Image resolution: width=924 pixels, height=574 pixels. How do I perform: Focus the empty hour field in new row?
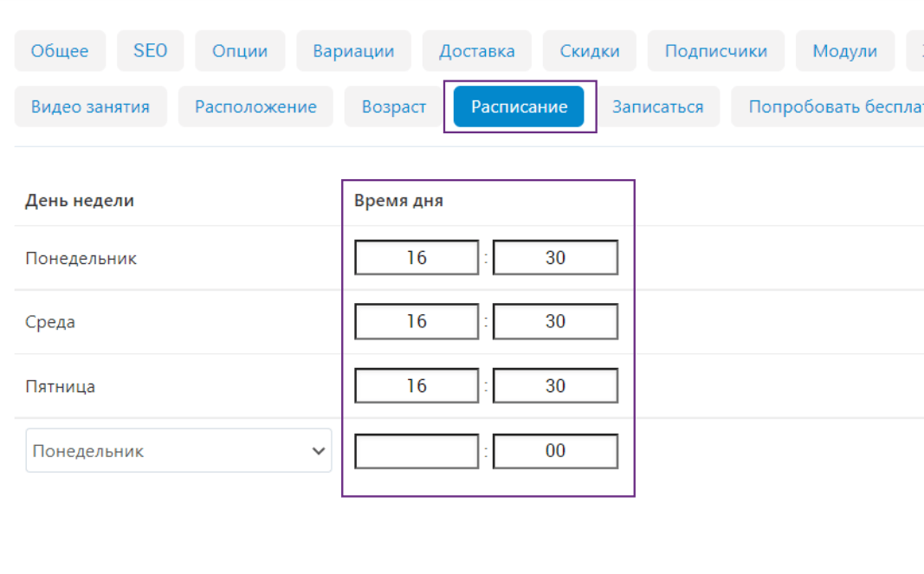pos(417,451)
